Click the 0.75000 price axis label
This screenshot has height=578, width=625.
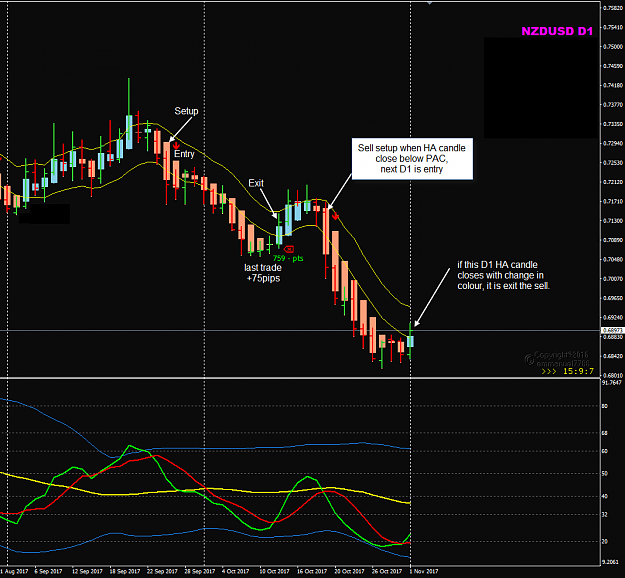click(x=613, y=47)
